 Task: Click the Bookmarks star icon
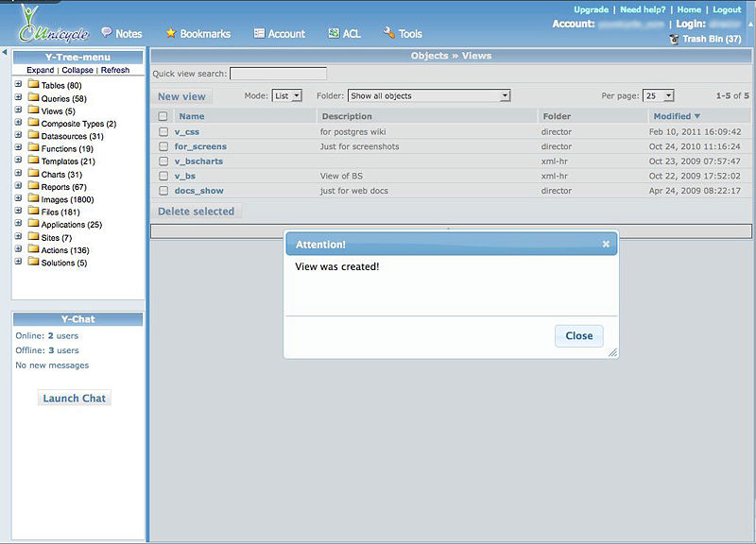(171, 33)
